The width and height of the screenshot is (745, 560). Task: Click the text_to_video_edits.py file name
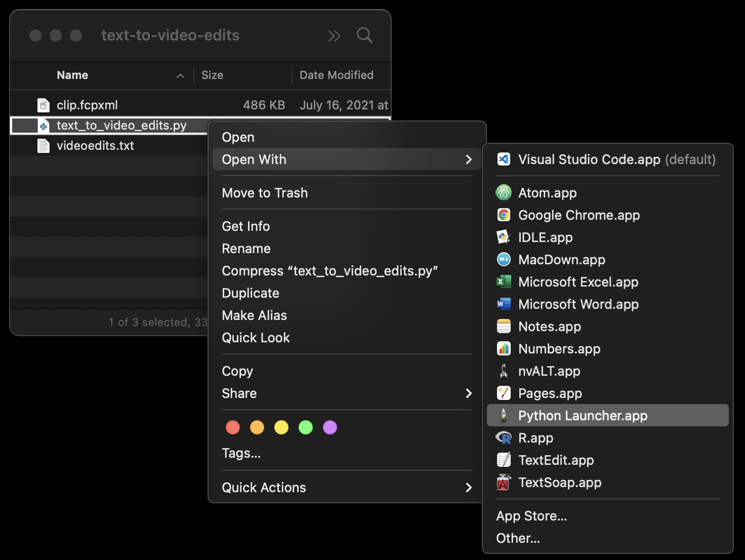121,126
